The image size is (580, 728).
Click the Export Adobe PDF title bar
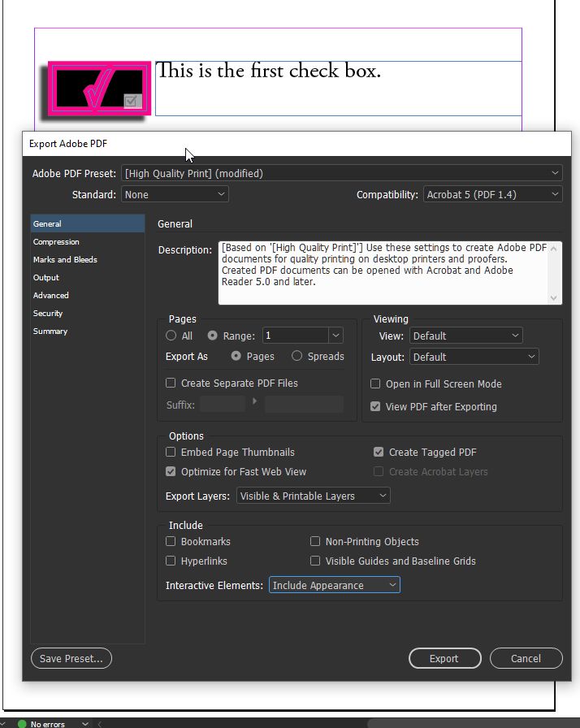[x=297, y=144]
